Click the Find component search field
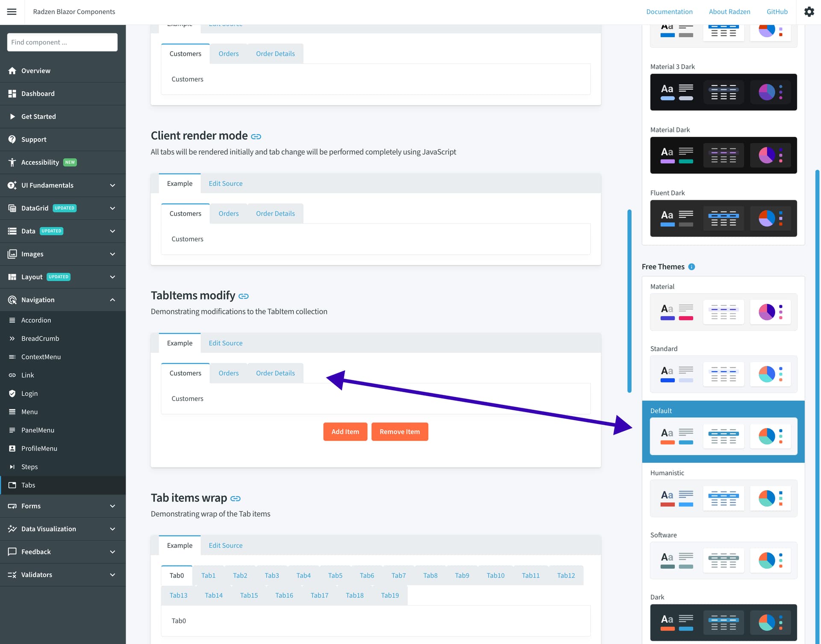 62,42
